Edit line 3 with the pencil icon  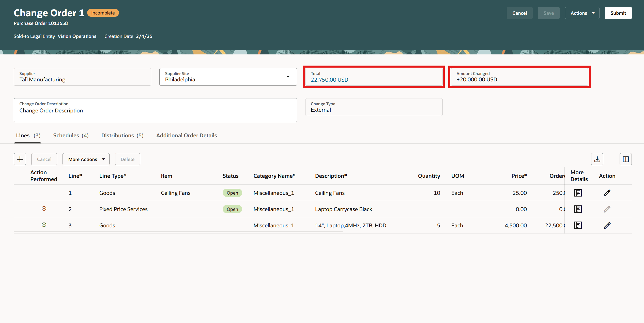click(607, 225)
